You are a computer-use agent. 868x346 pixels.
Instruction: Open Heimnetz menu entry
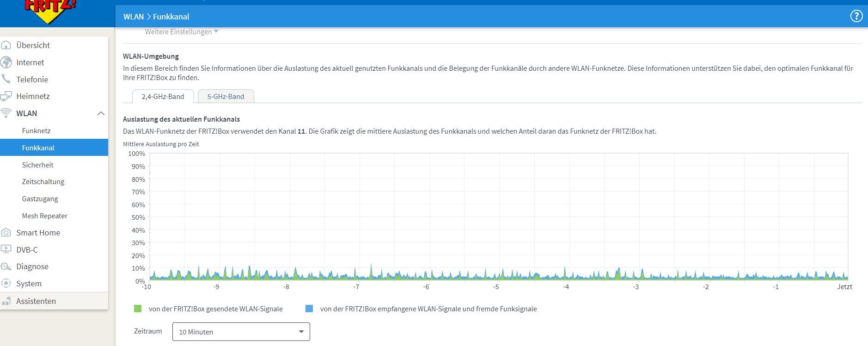click(33, 96)
